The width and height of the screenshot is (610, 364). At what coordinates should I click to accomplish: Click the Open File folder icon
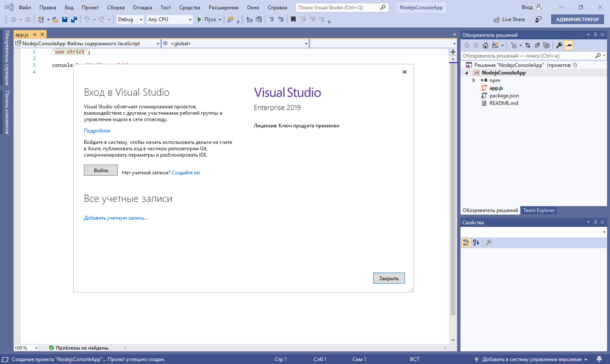click(55, 19)
